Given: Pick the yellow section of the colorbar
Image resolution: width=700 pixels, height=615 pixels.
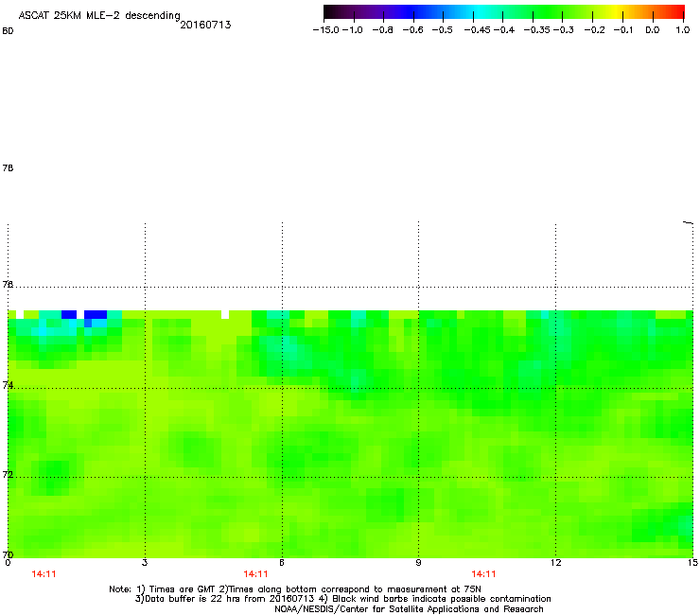Looking at the screenshot, I should pos(619,12).
